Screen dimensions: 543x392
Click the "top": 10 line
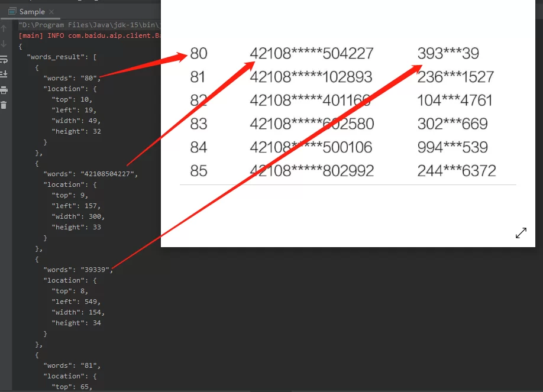pos(72,100)
